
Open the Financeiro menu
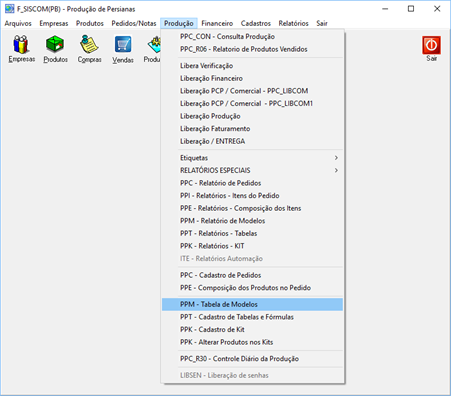[217, 23]
